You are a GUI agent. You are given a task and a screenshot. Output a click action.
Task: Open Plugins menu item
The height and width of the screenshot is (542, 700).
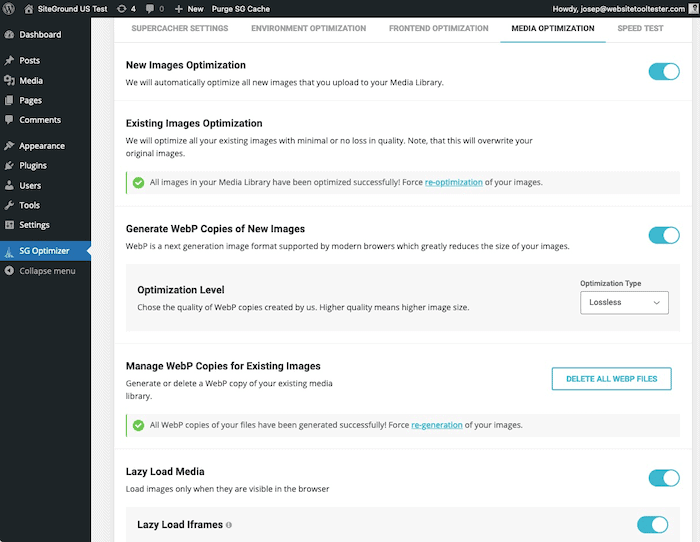[x=33, y=166]
